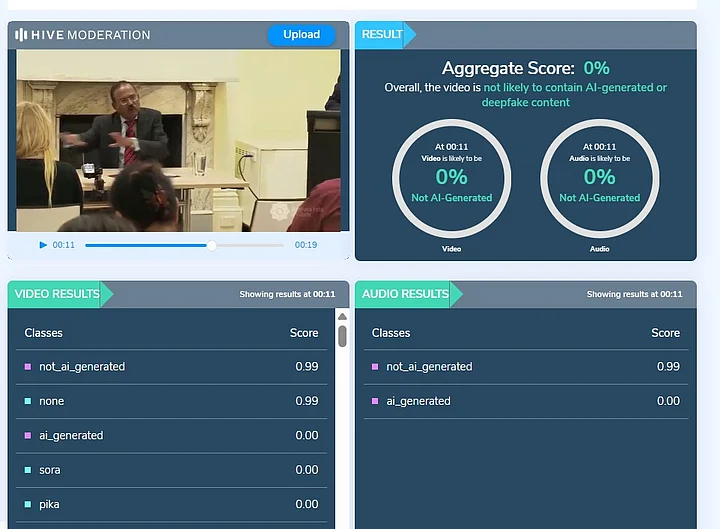Click the video playback progress slider handle

point(211,245)
